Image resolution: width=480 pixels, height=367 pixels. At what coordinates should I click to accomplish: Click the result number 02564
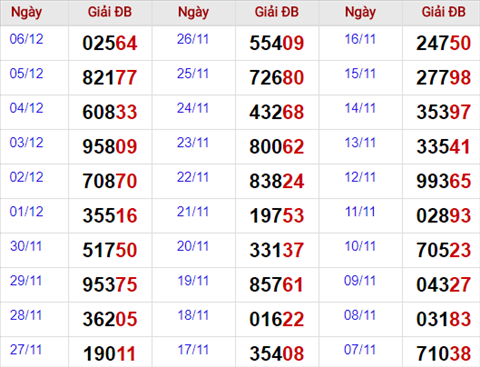[110, 43]
